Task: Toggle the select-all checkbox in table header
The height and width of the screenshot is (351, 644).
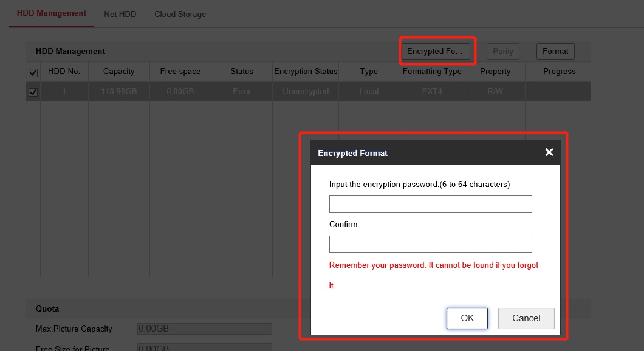Action: point(33,72)
